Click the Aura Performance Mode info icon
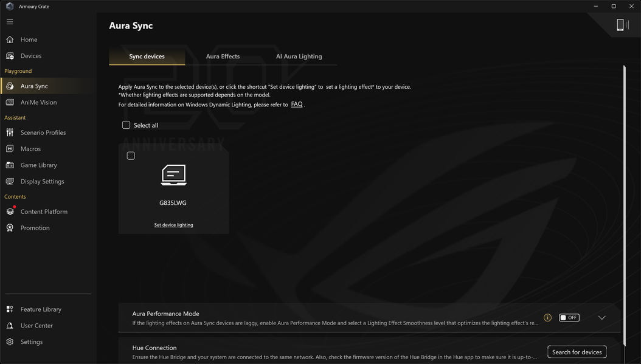 pos(547,318)
